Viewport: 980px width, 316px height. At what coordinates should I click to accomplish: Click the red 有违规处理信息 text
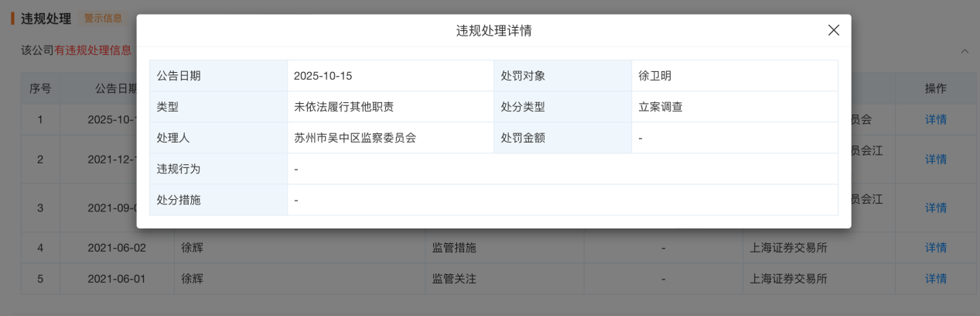tap(93, 50)
